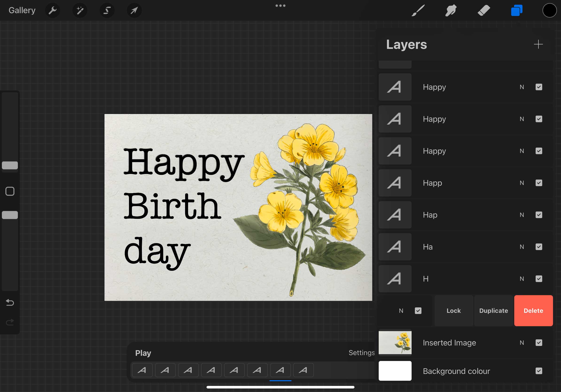This screenshot has height=392, width=561.
Task: Select the Smudge tool
Action: click(451, 11)
